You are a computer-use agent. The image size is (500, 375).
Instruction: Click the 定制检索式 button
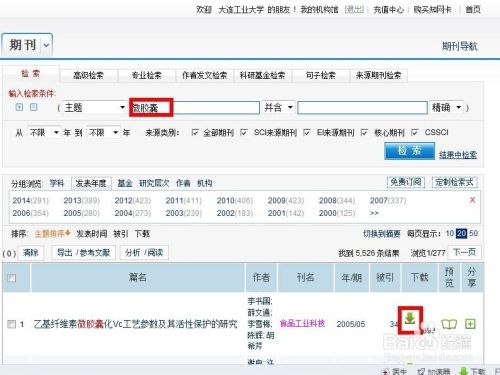tap(455, 182)
